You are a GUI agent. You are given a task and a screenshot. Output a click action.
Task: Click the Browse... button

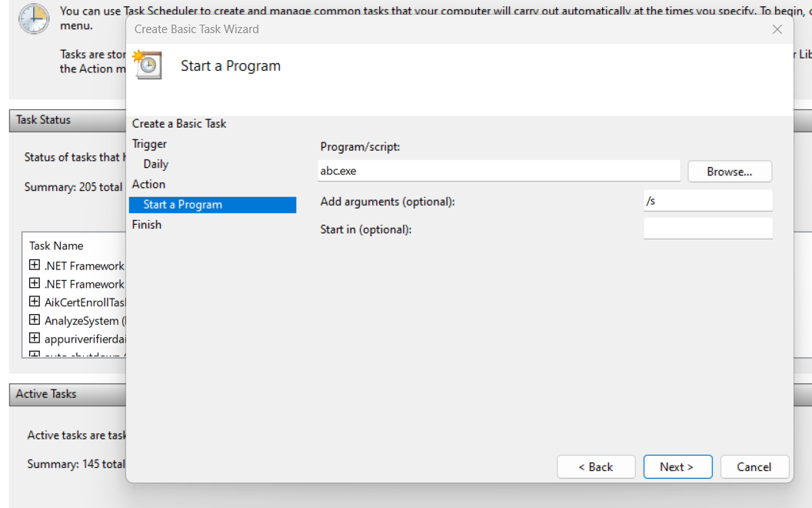729,172
